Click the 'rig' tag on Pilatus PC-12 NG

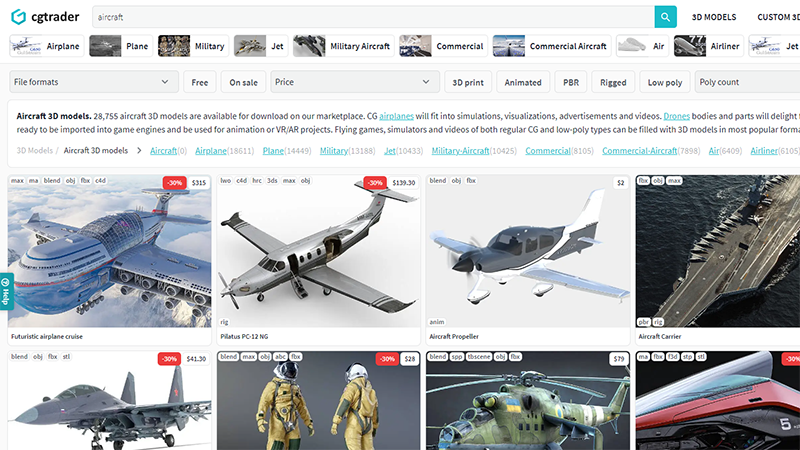(224, 322)
